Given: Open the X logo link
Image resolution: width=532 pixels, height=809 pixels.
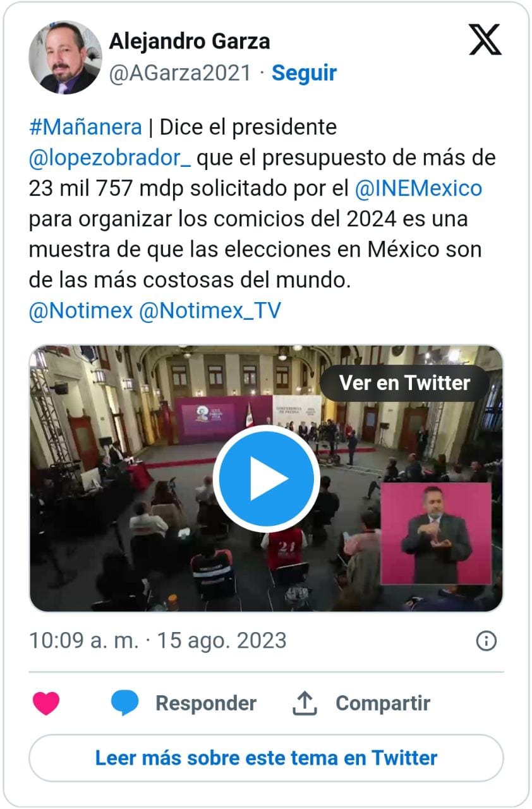Looking at the screenshot, I should pyautogui.click(x=485, y=40).
